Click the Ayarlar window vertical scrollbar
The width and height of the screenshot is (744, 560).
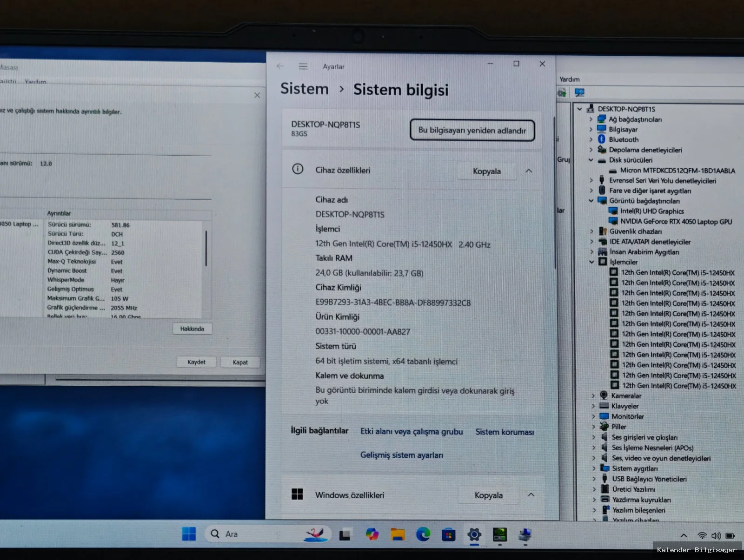pyautogui.click(x=554, y=193)
